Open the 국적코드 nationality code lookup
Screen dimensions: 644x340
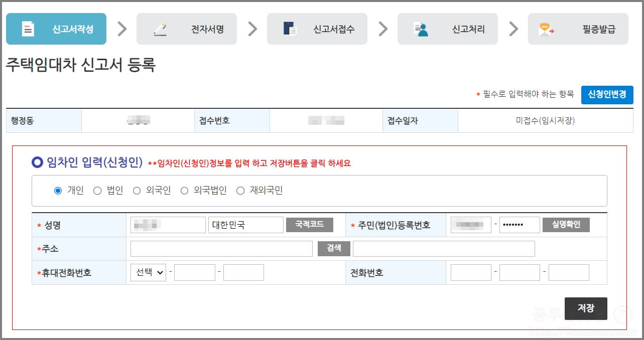coord(310,224)
